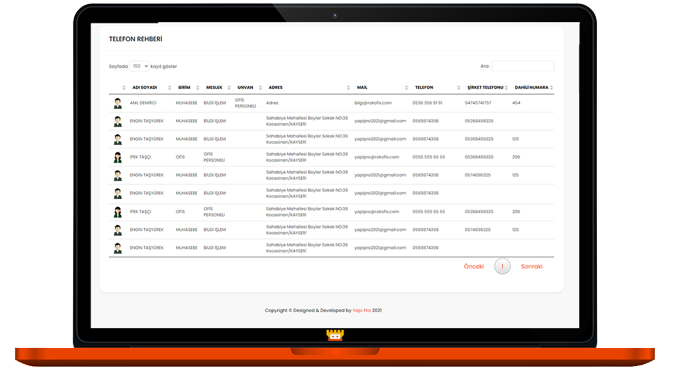This screenshot has height=368, width=677.
Task: Click the bilgi@rokofis.com email in first row
Action: (x=373, y=103)
